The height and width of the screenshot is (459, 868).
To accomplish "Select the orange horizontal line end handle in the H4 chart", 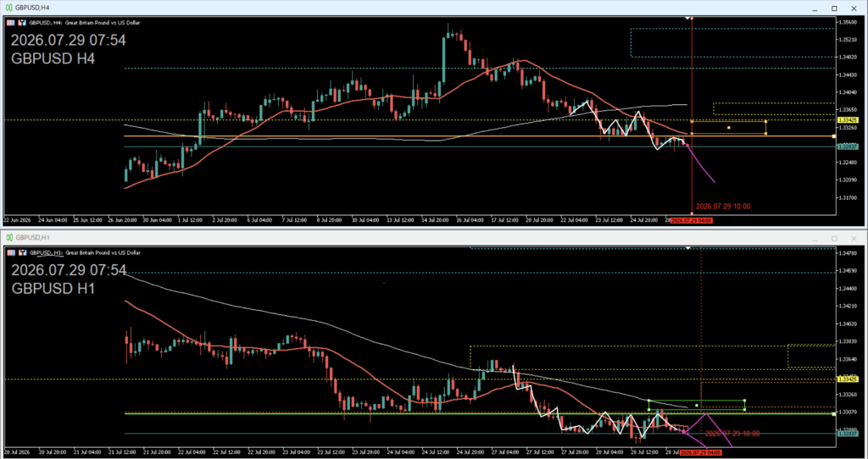I will (834, 136).
